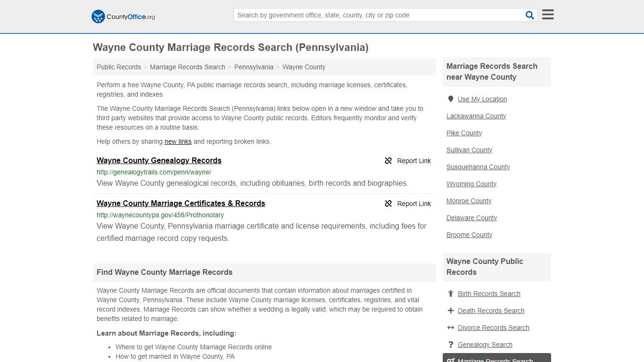
Task: Open Broome County link
Action: [469, 235]
